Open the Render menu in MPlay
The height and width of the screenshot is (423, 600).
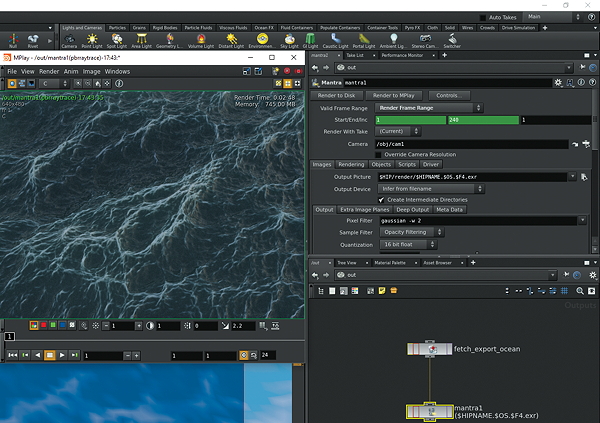pos(48,72)
